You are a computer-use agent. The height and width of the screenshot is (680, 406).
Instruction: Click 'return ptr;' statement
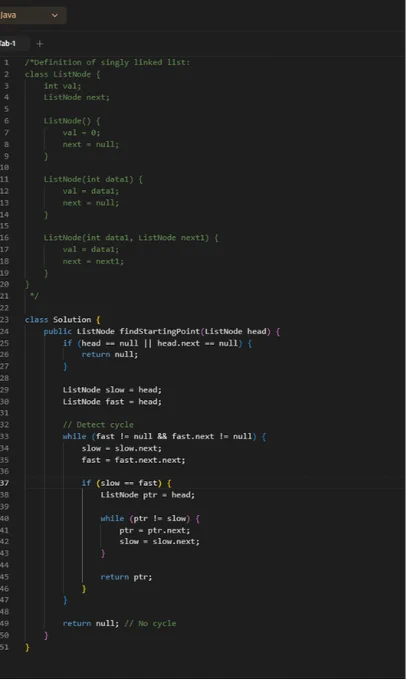click(126, 577)
